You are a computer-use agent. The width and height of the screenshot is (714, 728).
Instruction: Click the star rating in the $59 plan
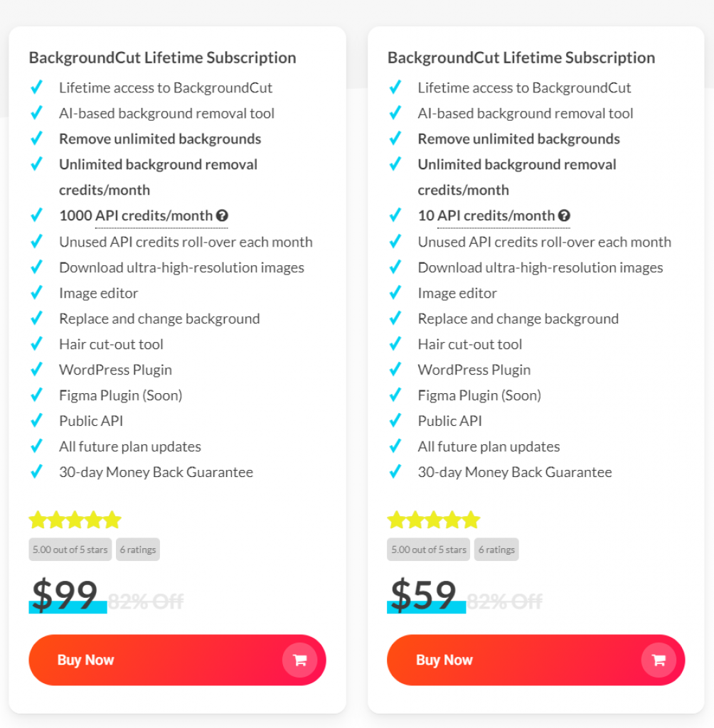coord(433,520)
